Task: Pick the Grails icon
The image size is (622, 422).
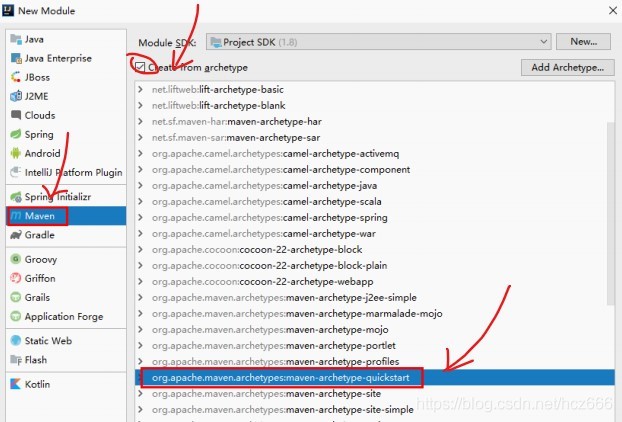Action: (x=16, y=297)
